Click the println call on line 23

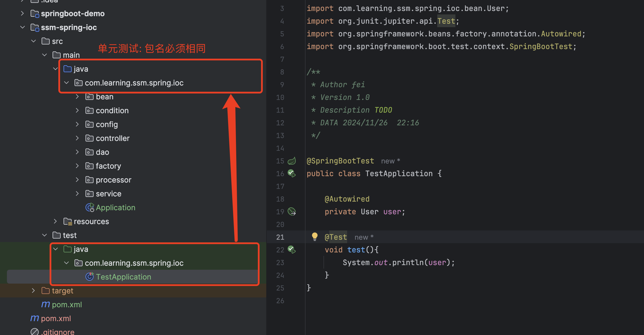(x=408, y=263)
